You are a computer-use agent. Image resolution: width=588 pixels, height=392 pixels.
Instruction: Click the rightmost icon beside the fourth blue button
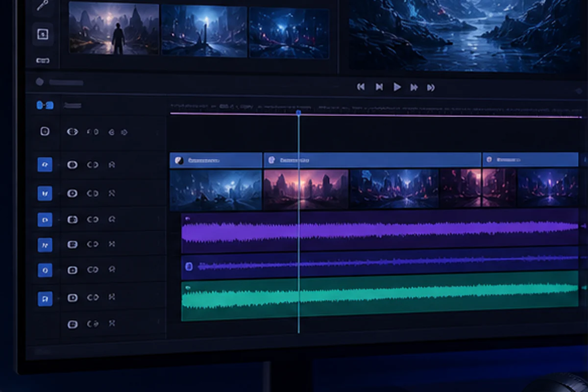[x=112, y=244]
